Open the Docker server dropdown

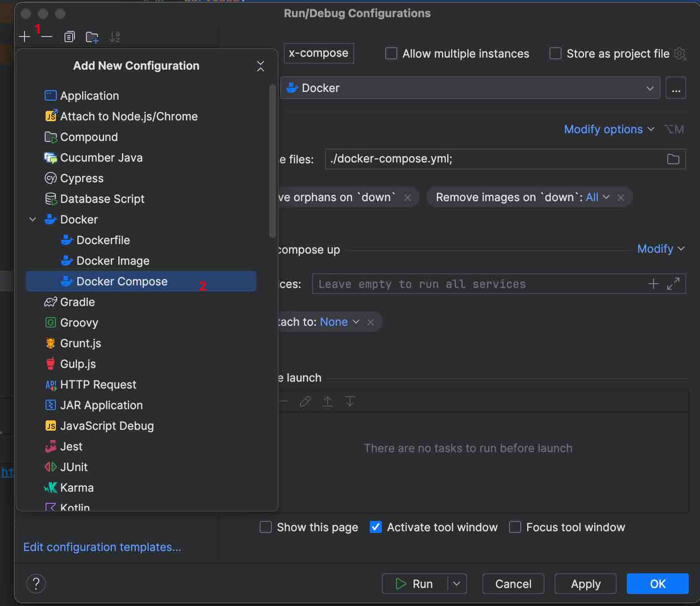point(470,88)
